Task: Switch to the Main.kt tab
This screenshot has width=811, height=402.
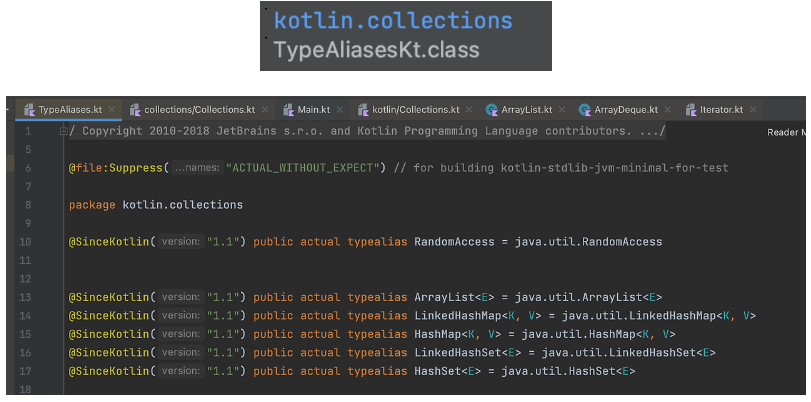Action: [x=313, y=110]
